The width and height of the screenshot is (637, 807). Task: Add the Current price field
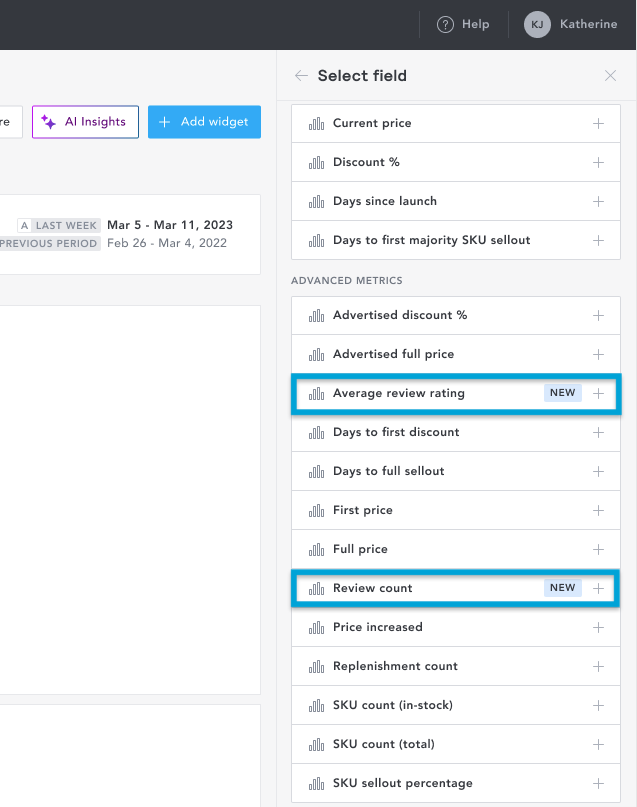[598, 124]
